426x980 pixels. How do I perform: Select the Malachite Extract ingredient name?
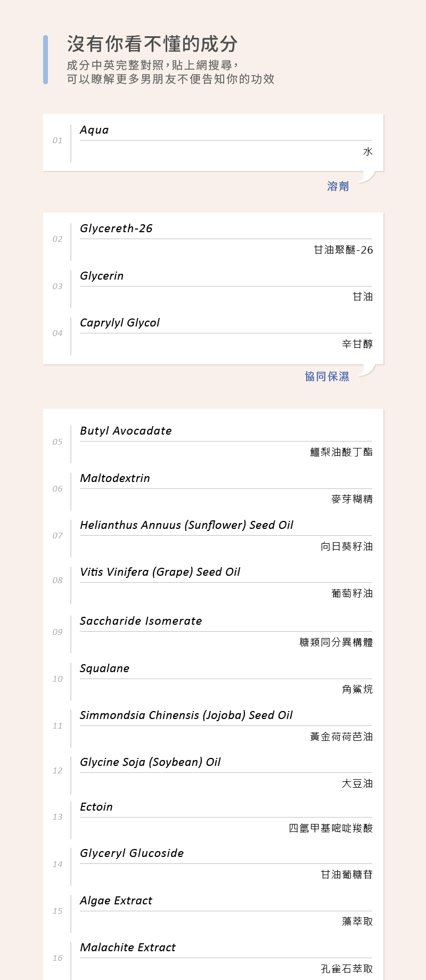[128, 948]
